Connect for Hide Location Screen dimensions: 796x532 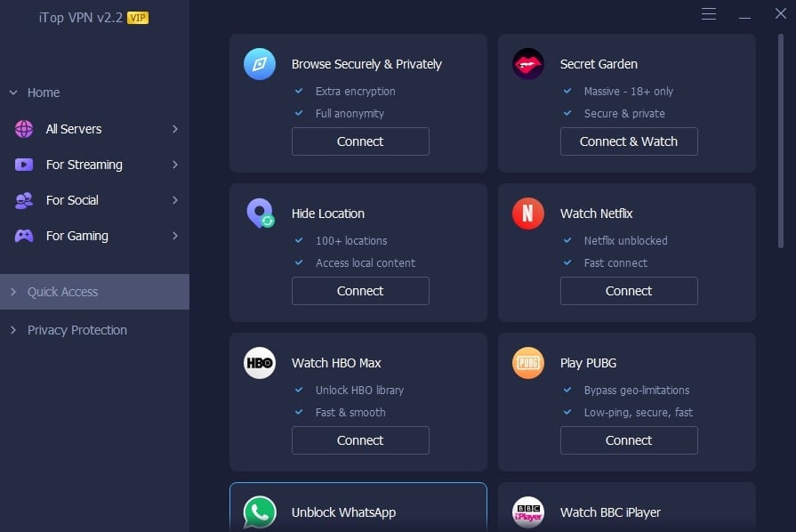360,291
